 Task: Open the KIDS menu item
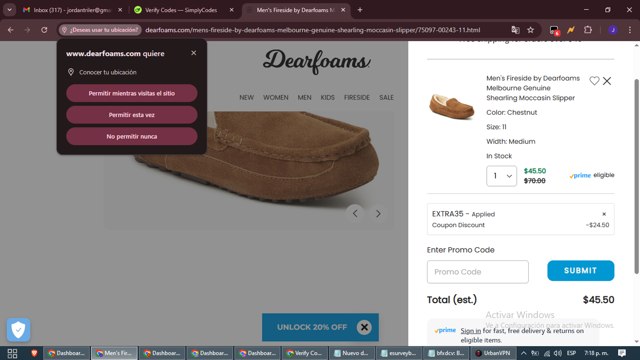327,98
